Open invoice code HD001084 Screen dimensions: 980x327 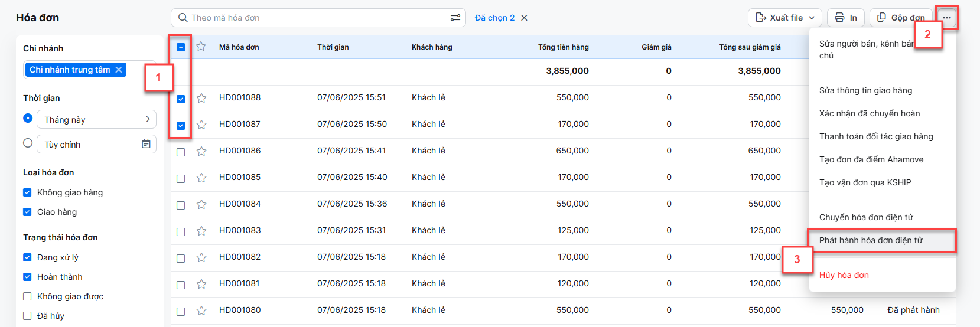point(240,204)
